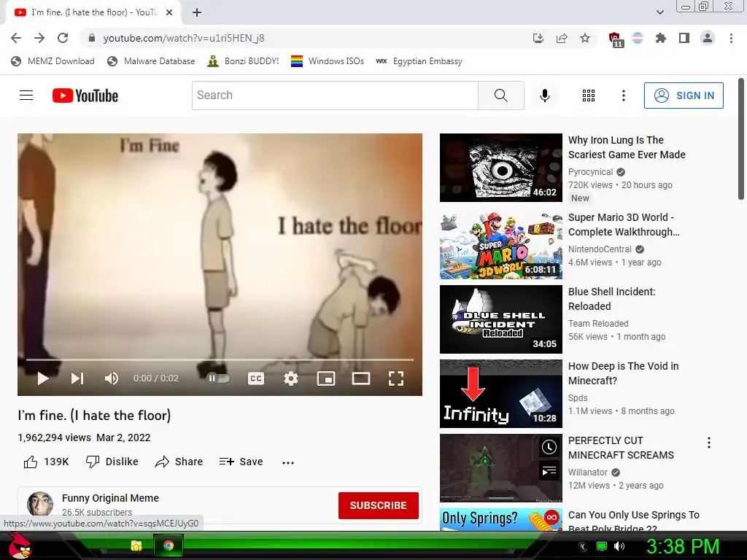The image size is (747, 560).
Task: Click the video progress bar
Action: click(220, 359)
